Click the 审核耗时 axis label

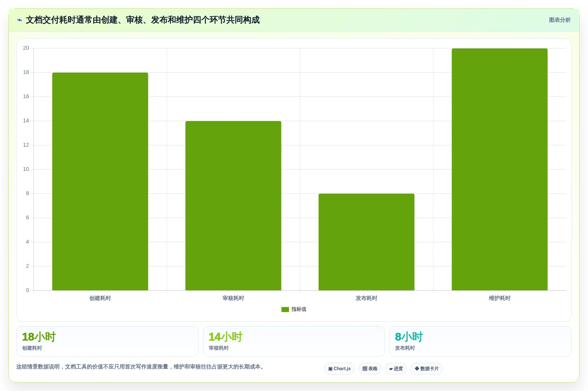[x=233, y=298]
